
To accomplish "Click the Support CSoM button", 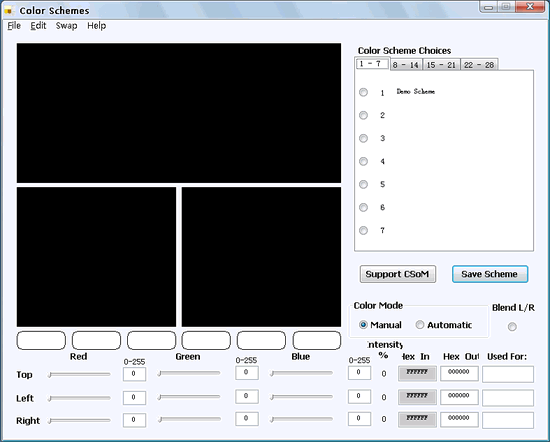I will (x=397, y=274).
